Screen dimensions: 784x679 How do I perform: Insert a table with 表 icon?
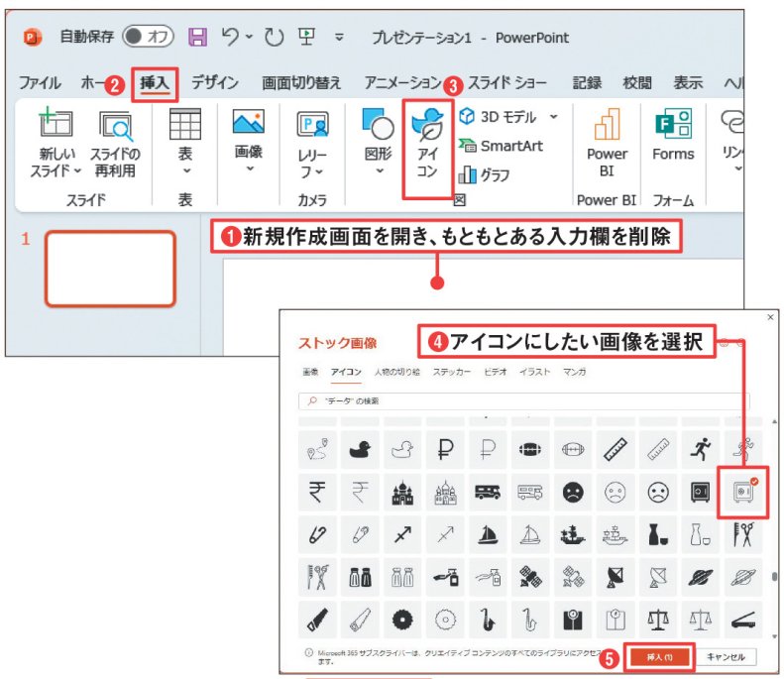point(185,124)
